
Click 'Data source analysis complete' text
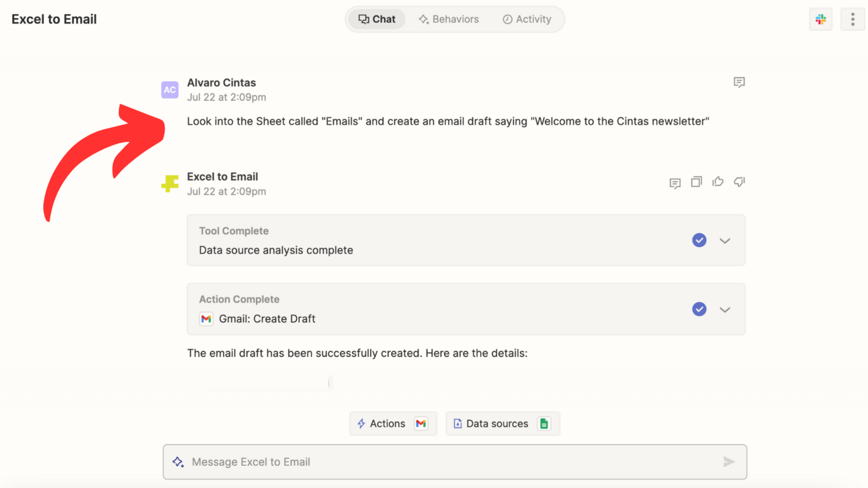(x=276, y=250)
